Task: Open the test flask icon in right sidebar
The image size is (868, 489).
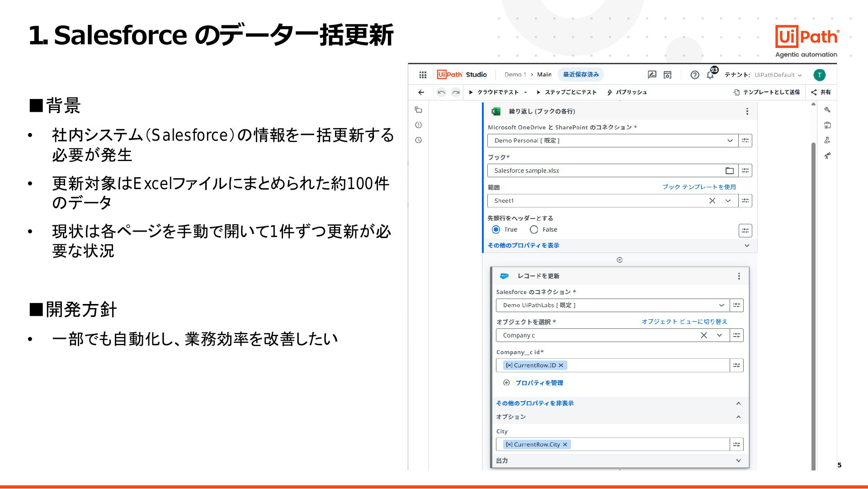Action: tap(827, 140)
